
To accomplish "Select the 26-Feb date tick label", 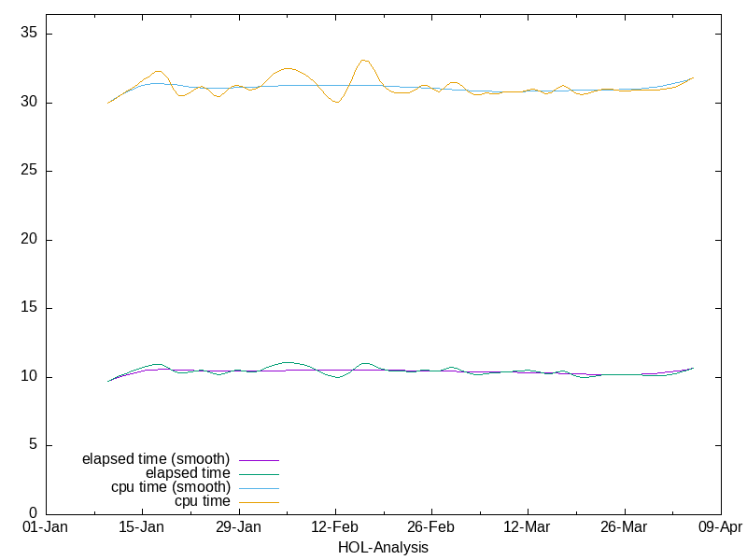I will pos(430,527).
